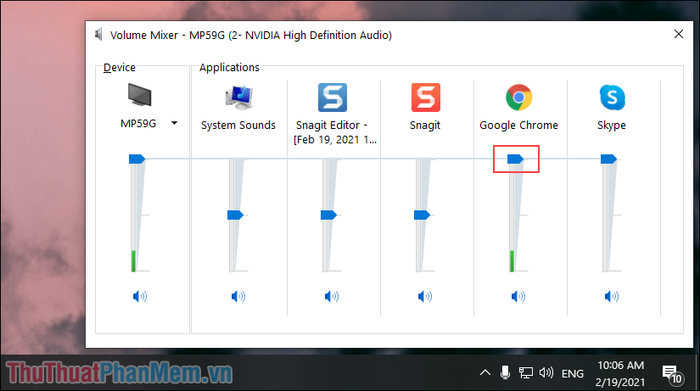700x391 pixels.
Task: Mute Snagit Editor audio
Action: pos(331,296)
